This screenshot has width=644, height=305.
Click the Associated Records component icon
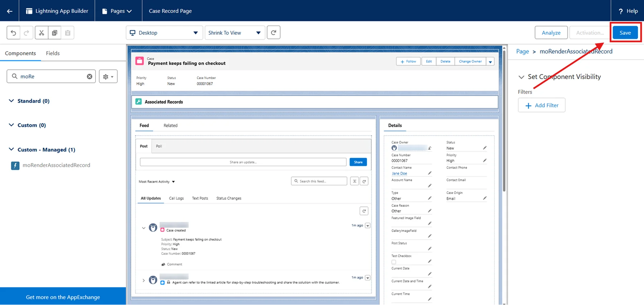pyautogui.click(x=138, y=102)
